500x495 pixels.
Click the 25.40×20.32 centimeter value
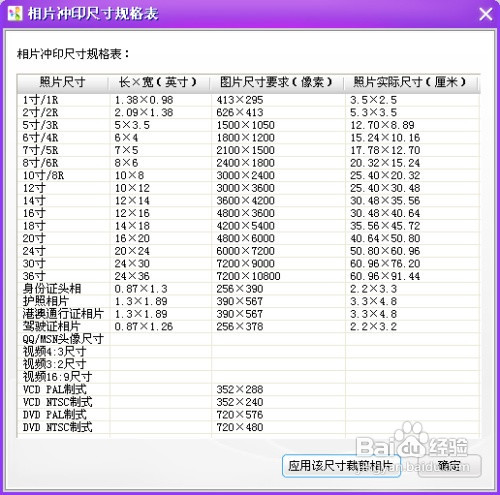(385, 175)
